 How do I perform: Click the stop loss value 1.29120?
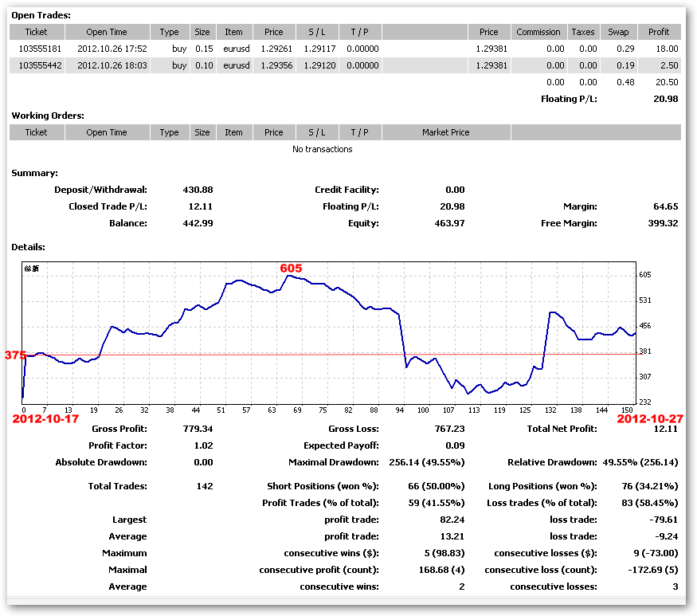click(x=319, y=65)
